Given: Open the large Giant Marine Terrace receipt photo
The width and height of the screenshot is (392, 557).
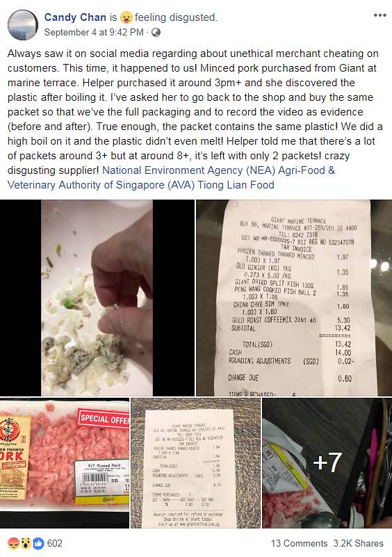Looking at the screenshot, I should pos(294,298).
